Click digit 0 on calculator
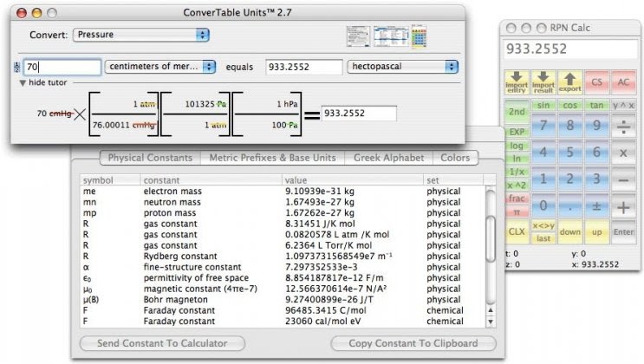Viewport: 644px width, 364px height. pyautogui.click(x=543, y=205)
